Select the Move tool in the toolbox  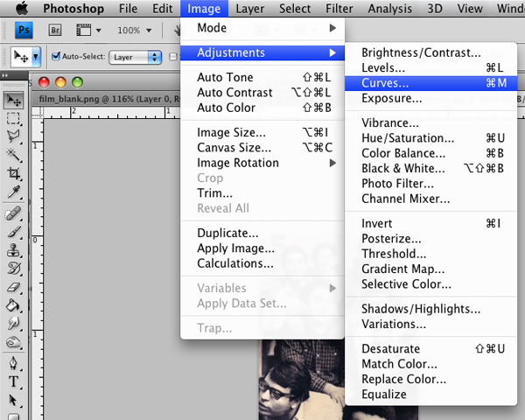14,101
